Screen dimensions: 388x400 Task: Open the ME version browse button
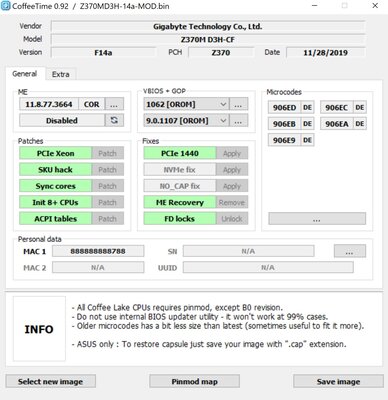pos(114,104)
